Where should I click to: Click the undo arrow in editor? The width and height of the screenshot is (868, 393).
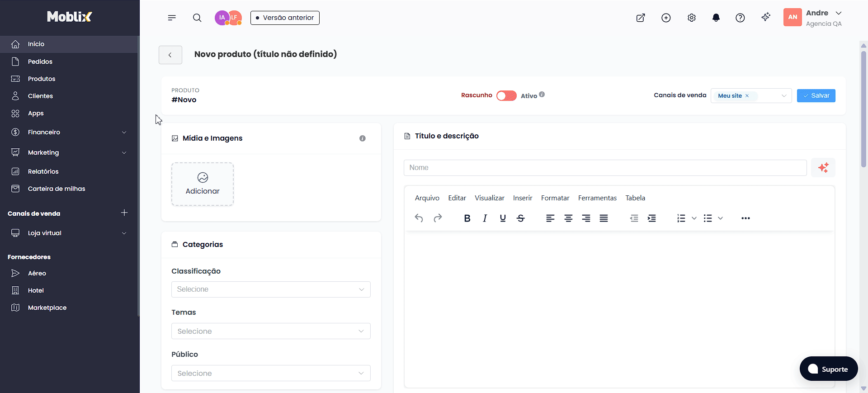[x=419, y=218]
